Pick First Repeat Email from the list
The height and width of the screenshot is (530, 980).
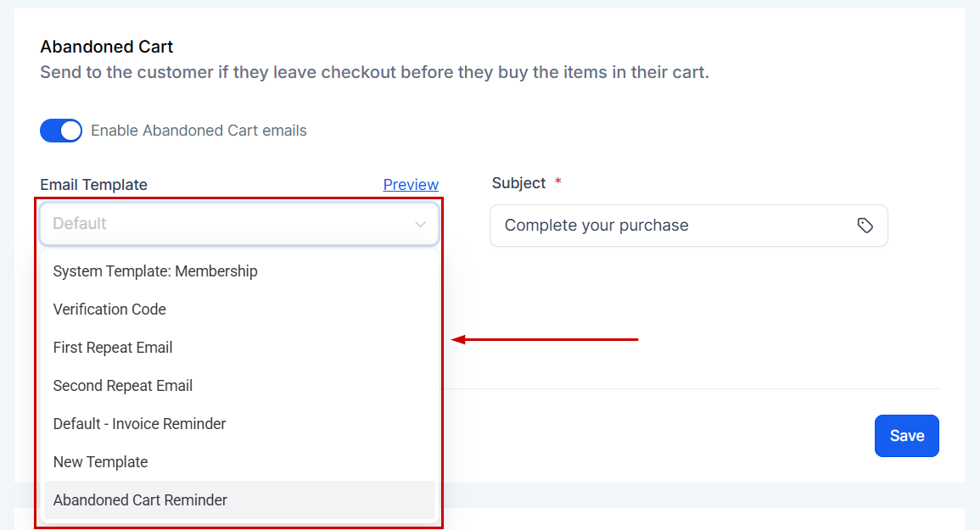pyautogui.click(x=113, y=348)
